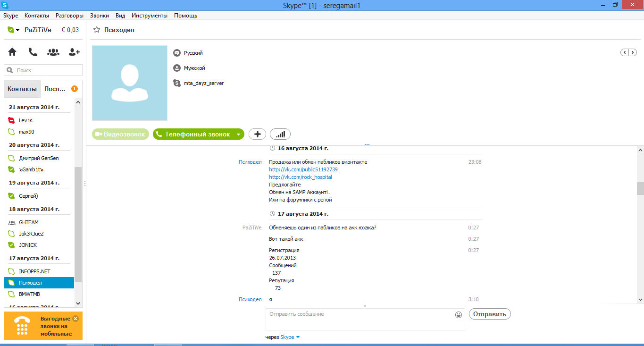Switch to the Контакты tab in sidebar

(22, 89)
